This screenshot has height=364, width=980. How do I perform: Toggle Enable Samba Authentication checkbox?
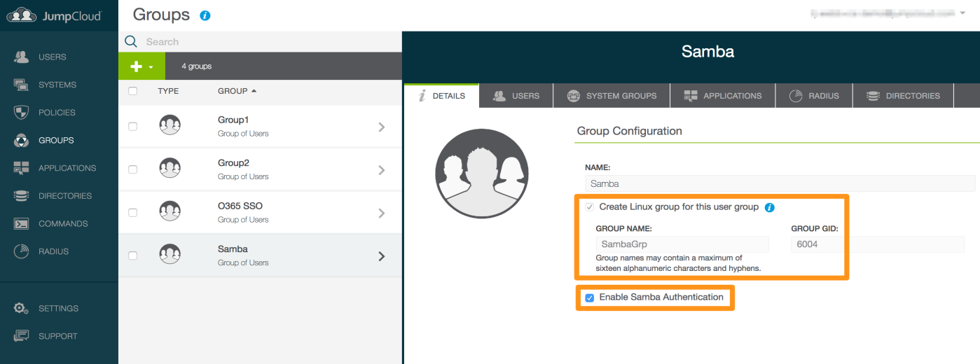click(590, 297)
